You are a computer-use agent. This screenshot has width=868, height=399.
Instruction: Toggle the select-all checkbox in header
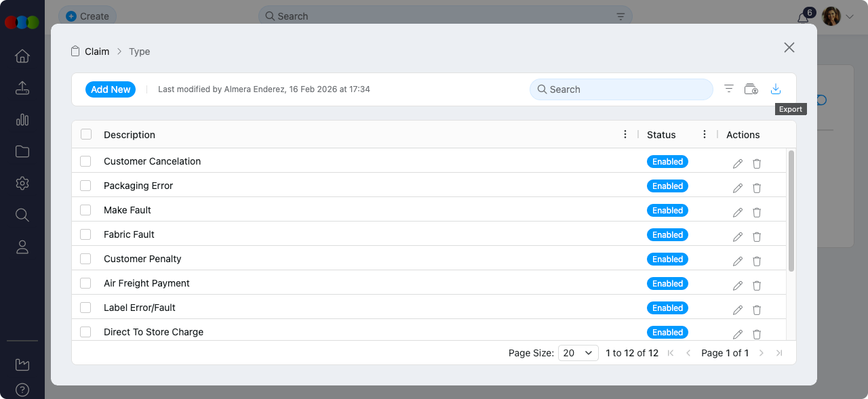click(86, 134)
